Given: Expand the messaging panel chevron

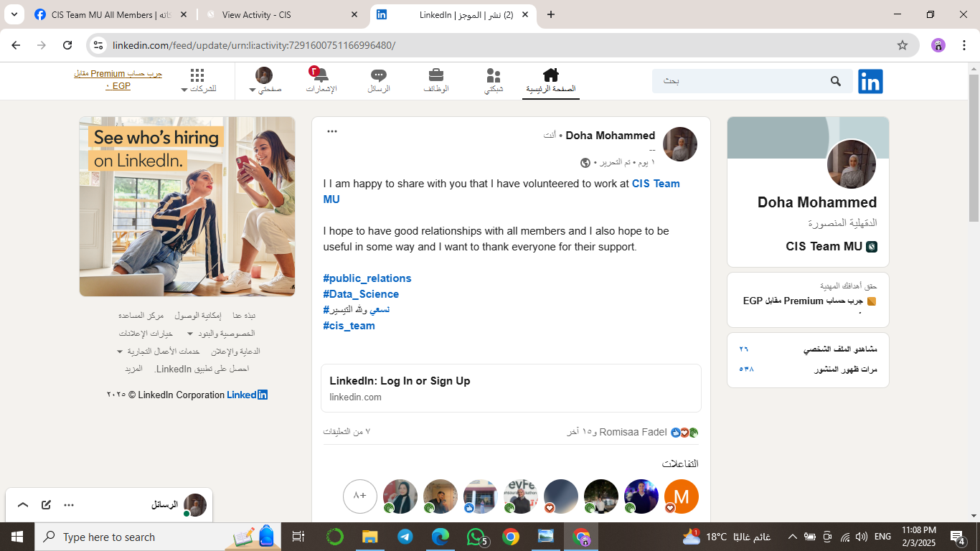Looking at the screenshot, I should pos(23,505).
